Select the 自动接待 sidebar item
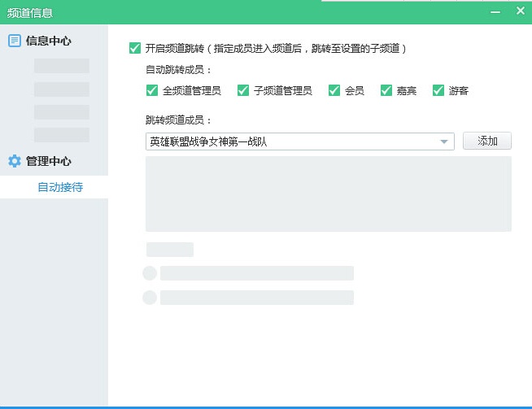The image size is (532, 409). [60, 187]
